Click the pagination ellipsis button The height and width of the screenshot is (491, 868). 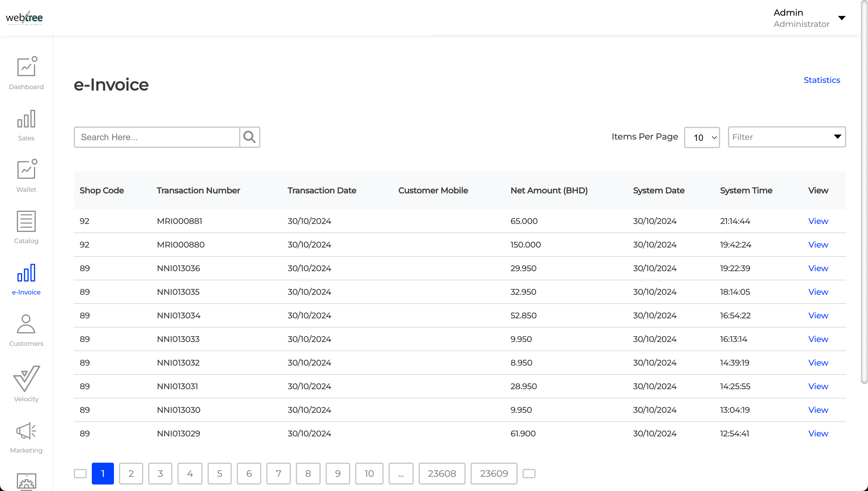(401, 474)
